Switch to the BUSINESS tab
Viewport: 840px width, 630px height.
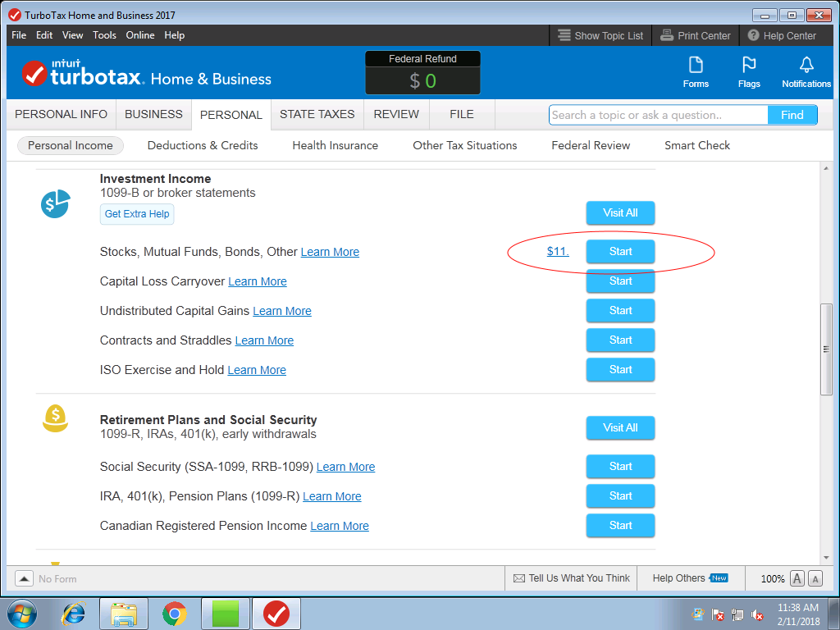153,115
